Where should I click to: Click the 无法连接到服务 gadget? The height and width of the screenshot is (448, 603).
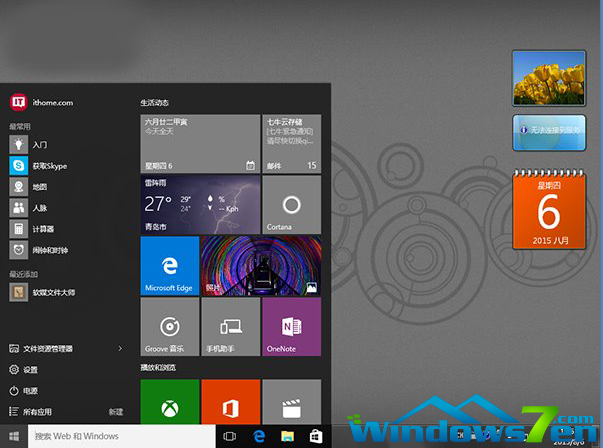pos(549,133)
